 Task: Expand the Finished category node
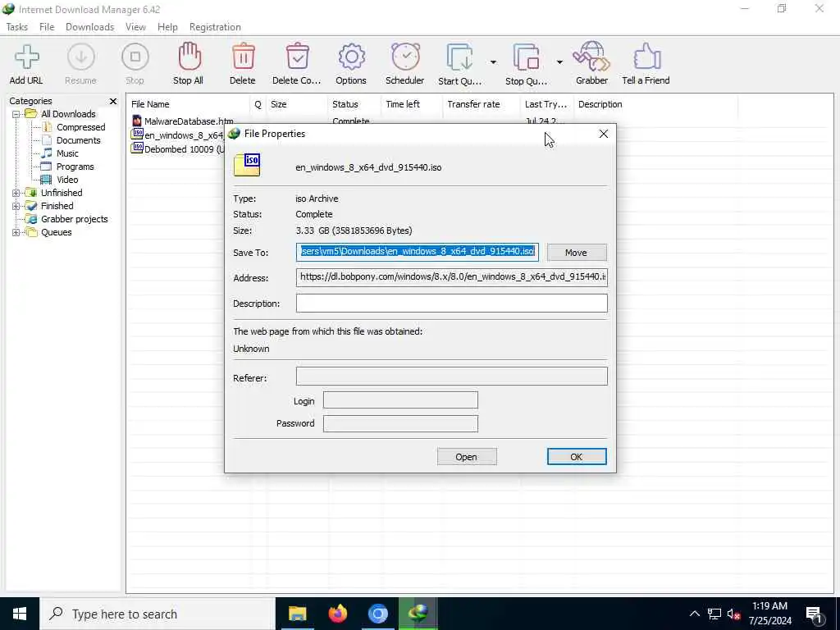click(16, 206)
